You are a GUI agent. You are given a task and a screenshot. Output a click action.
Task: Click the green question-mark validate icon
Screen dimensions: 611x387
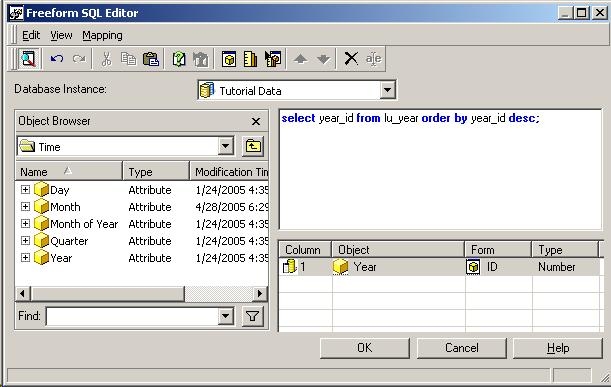pyautogui.click(x=179, y=59)
